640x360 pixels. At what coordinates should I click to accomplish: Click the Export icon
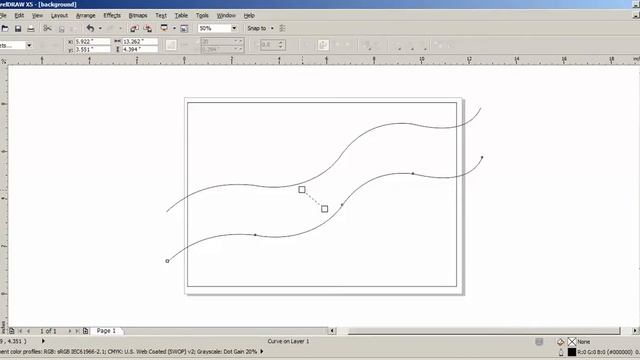(148, 28)
